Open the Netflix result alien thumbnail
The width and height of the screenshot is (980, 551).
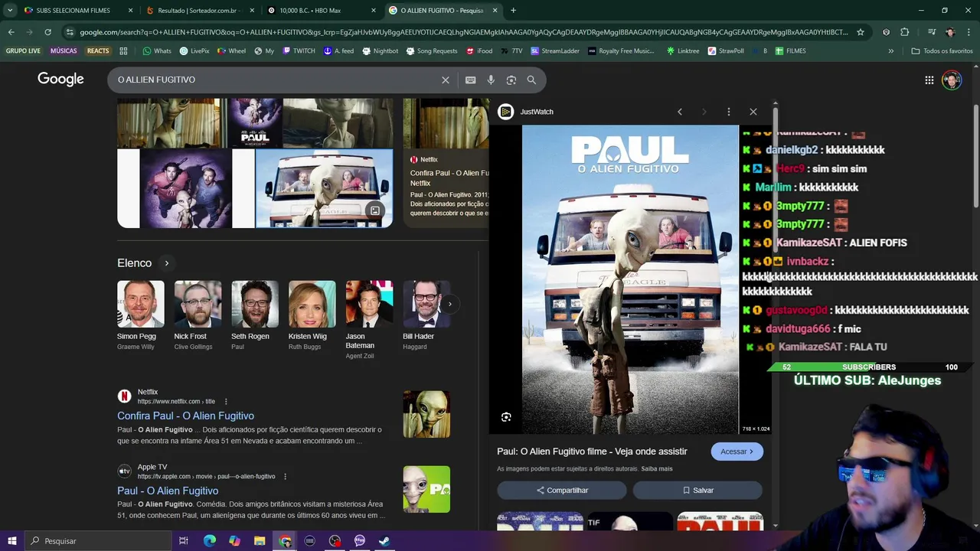click(x=426, y=414)
